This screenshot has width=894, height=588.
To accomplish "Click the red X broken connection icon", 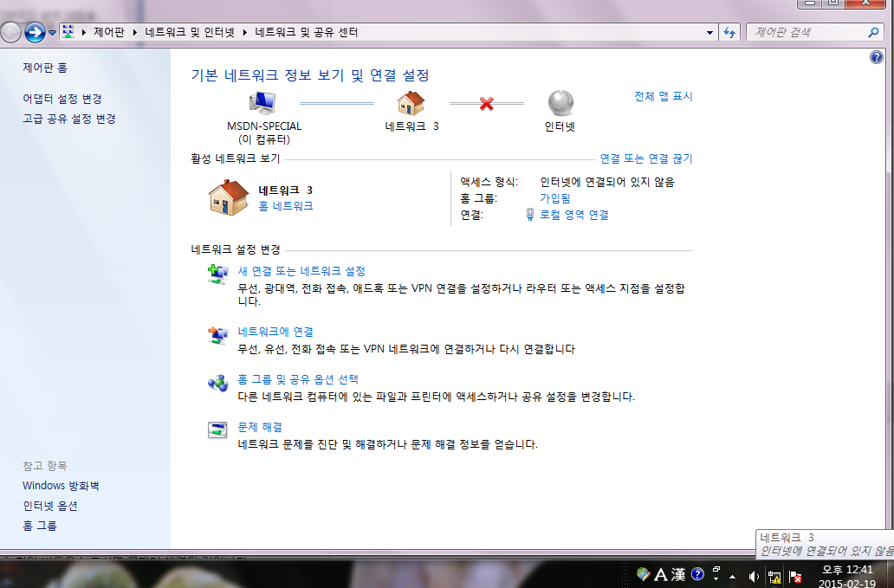I will point(486,104).
